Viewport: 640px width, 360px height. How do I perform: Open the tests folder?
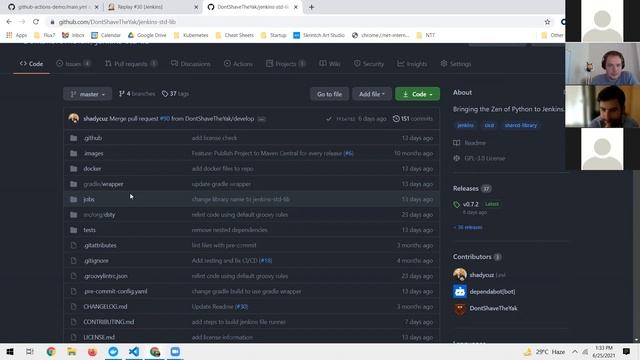point(89,230)
